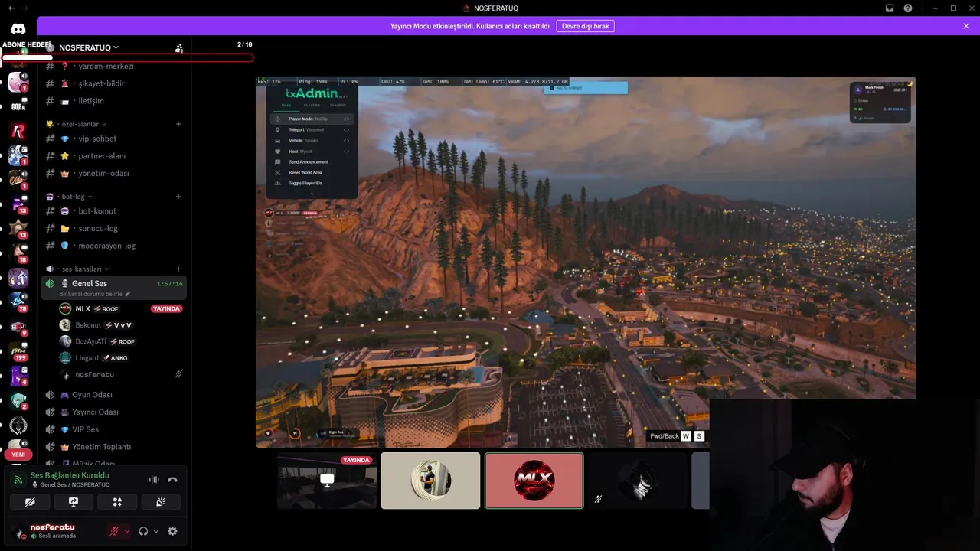Open the soundboard button
The image size is (980, 551).
(x=161, y=502)
